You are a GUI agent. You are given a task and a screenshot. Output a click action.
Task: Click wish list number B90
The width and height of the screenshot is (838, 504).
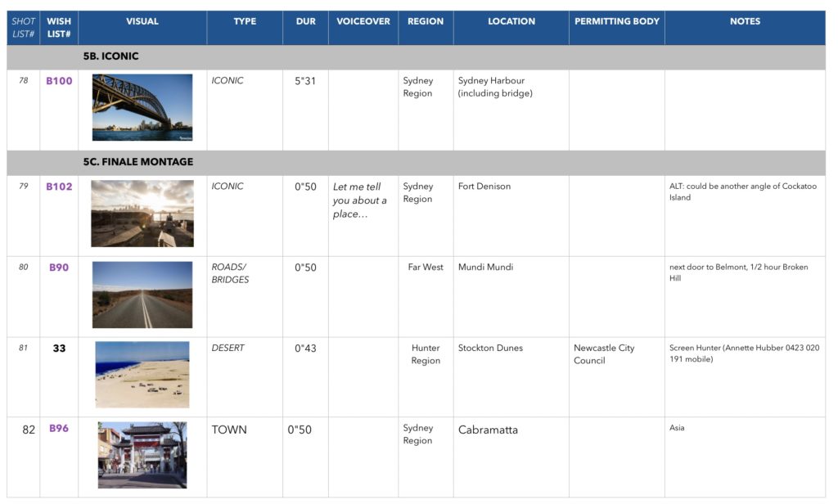(x=59, y=268)
